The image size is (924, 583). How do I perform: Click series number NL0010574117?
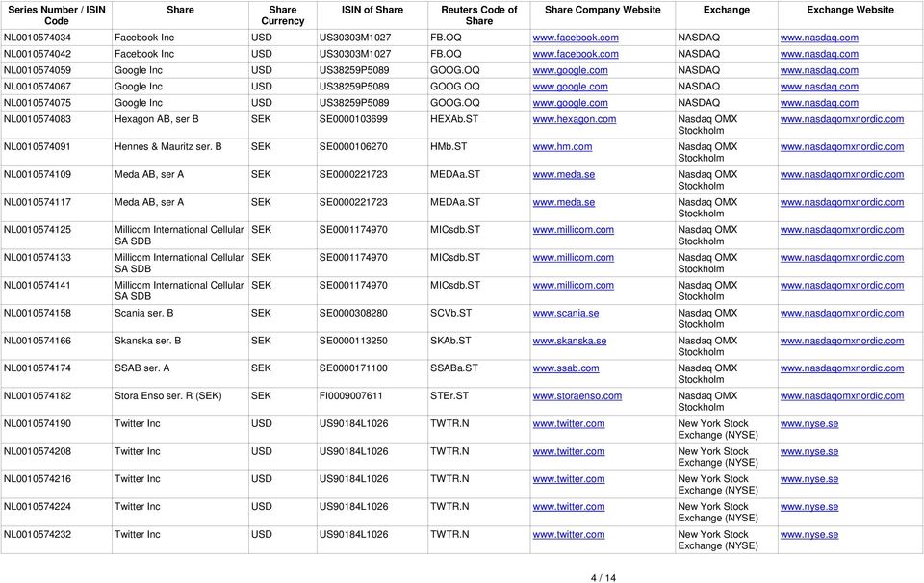38,203
